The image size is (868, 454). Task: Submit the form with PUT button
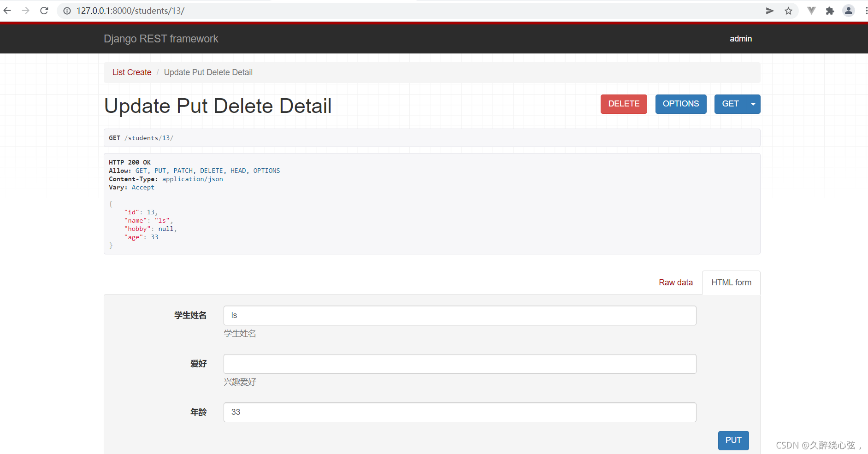pos(733,440)
